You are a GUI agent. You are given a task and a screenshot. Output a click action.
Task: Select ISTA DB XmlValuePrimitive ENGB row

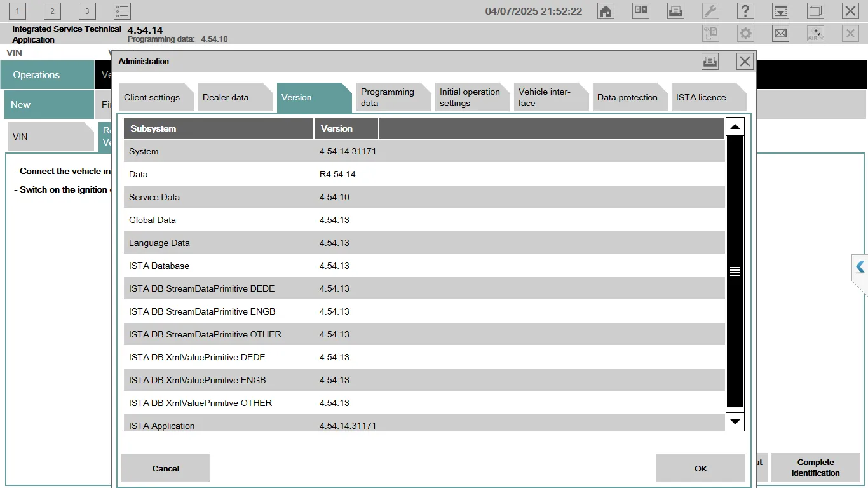point(424,380)
